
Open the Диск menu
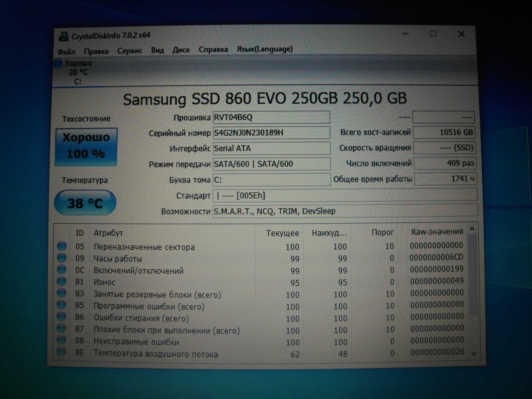(x=181, y=50)
